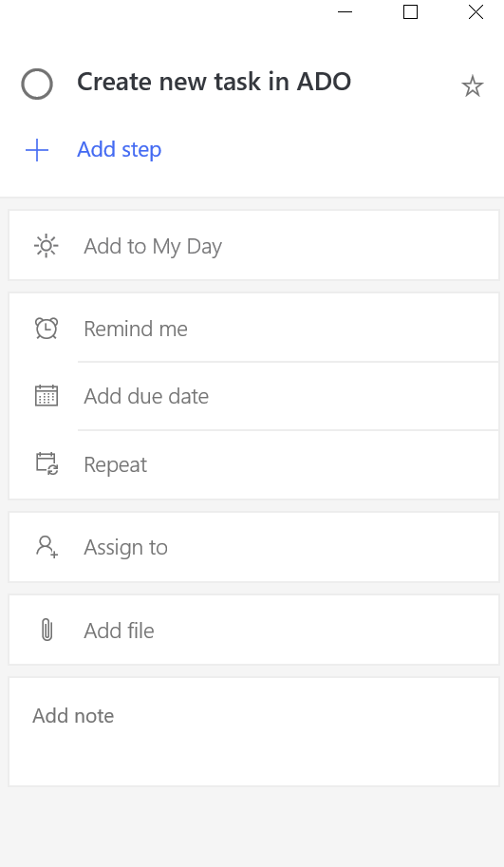Click the blue plus icon for steps
This screenshot has width=504, height=867.
tap(37, 150)
